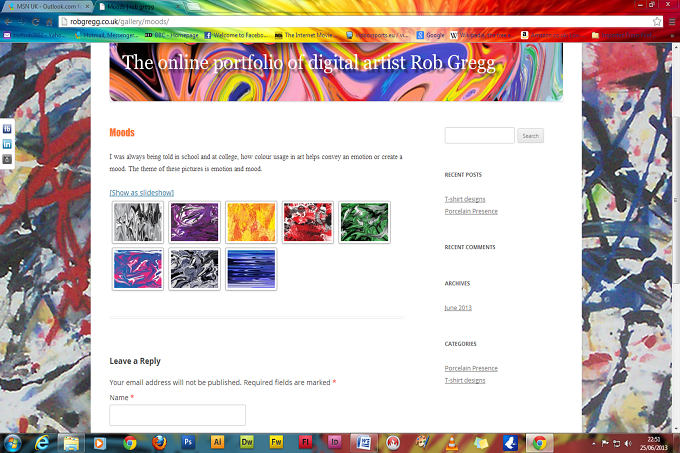Open the Wikipedia bookmark

[x=481, y=35]
